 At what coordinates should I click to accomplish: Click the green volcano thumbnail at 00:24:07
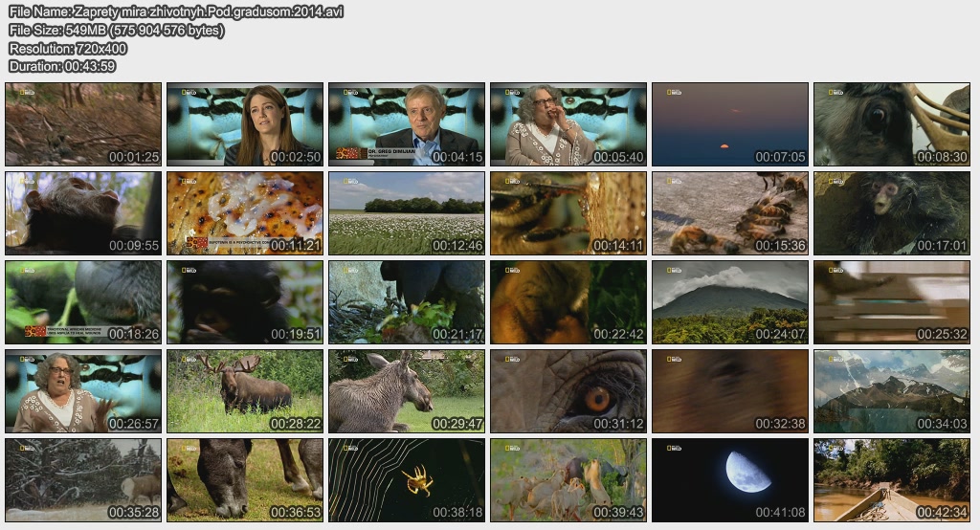point(730,301)
